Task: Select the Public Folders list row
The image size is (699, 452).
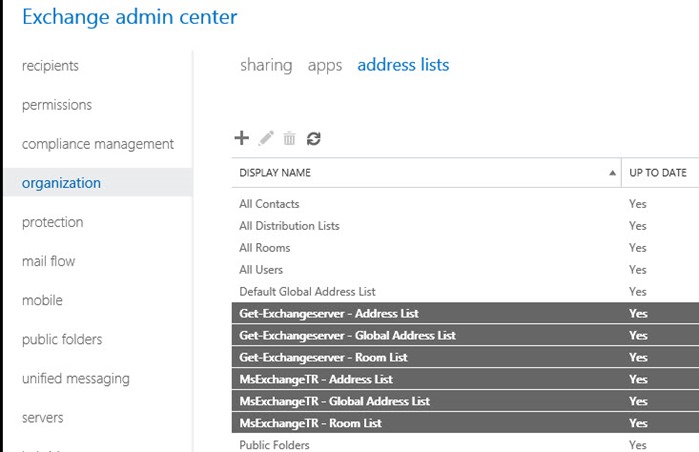Action: [465, 444]
